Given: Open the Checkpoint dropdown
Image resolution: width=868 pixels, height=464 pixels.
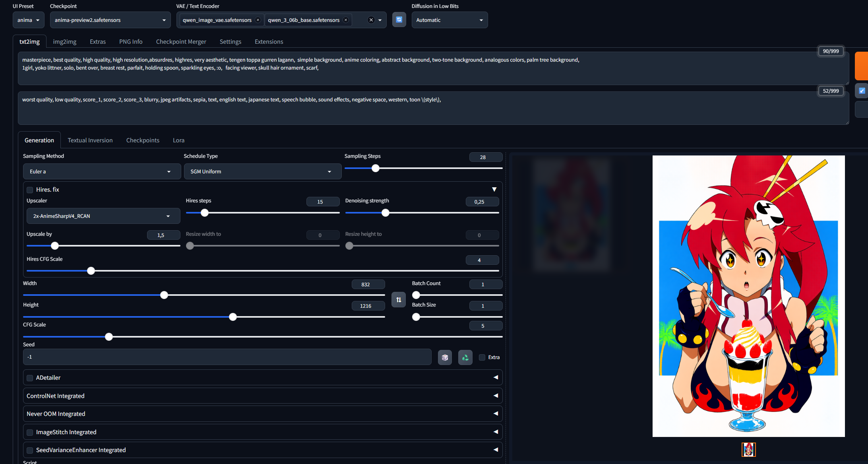Looking at the screenshot, I should pos(110,20).
